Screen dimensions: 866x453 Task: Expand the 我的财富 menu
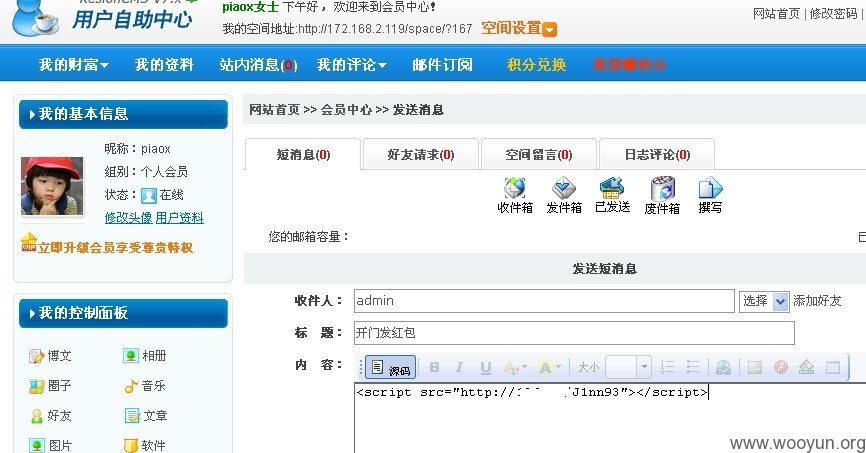[x=73, y=65]
